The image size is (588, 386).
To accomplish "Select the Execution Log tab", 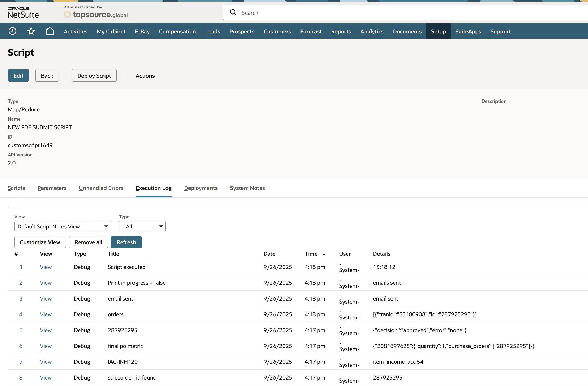I will [154, 188].
